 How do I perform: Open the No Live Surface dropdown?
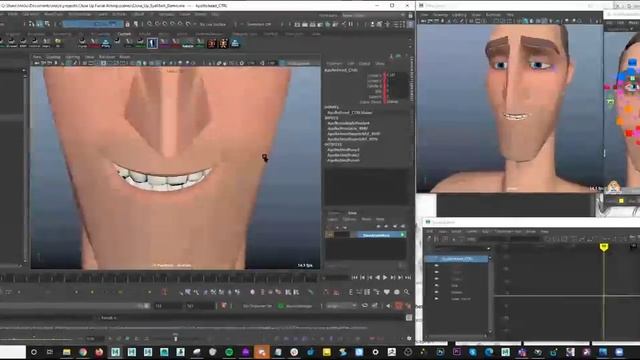coord(213,24)
